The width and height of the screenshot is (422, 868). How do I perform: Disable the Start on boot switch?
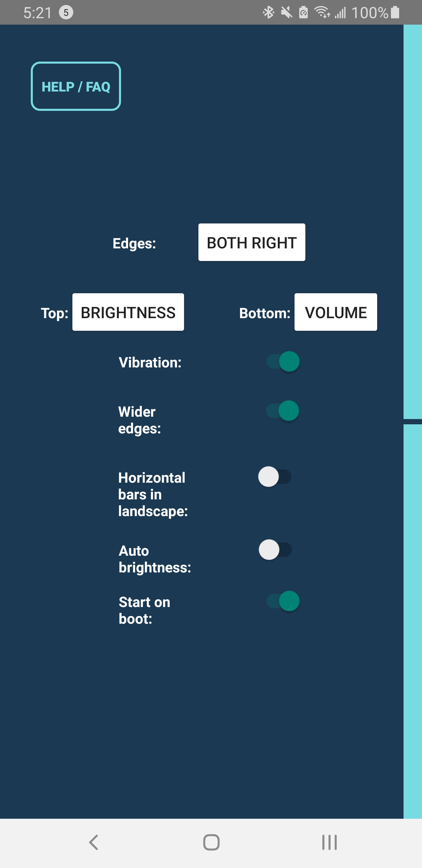283,601
